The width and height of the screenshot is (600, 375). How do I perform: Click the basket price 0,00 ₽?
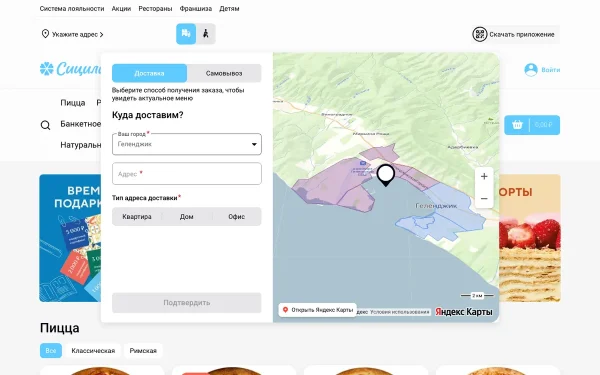(543, 125)
